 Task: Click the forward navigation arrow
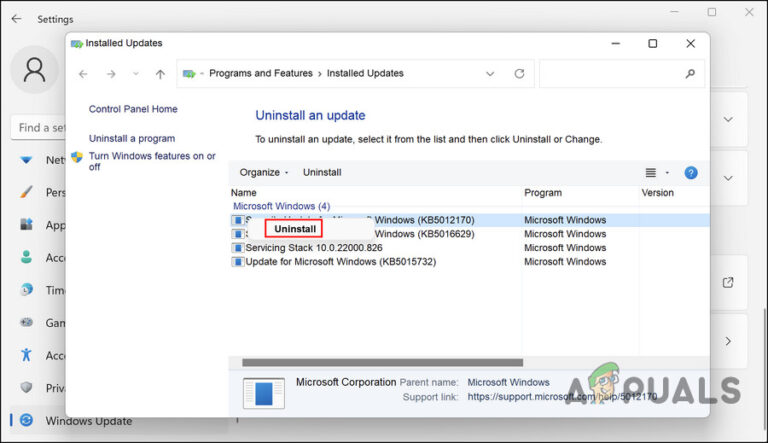[x=111, y=74]
